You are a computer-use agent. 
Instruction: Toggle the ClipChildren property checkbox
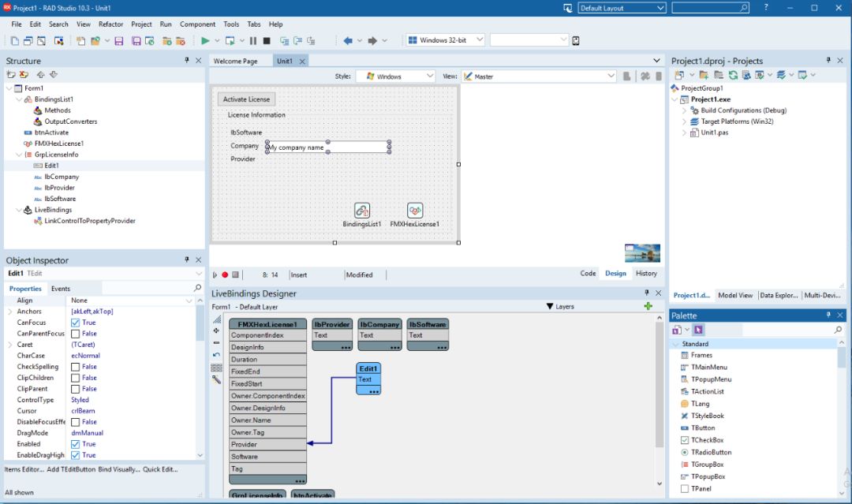point(76,378)
